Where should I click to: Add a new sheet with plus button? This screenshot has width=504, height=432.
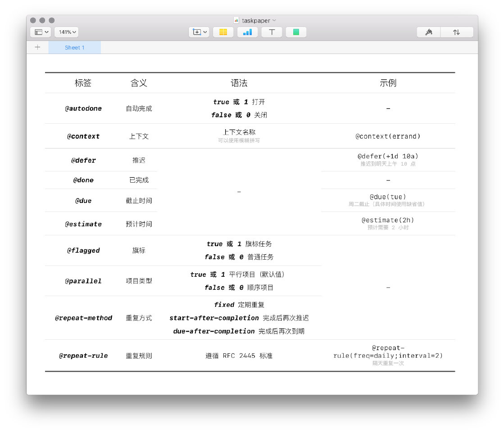point(37,47)
